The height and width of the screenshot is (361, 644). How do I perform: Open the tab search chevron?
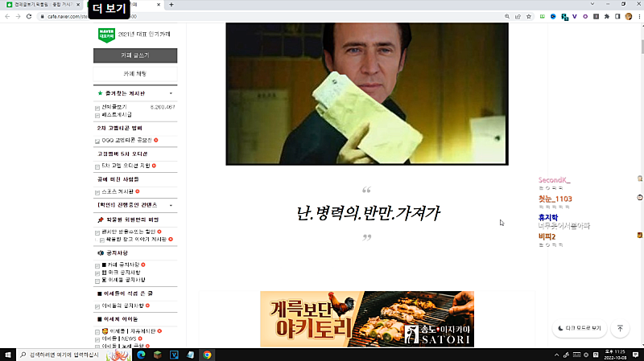(592, 4)
